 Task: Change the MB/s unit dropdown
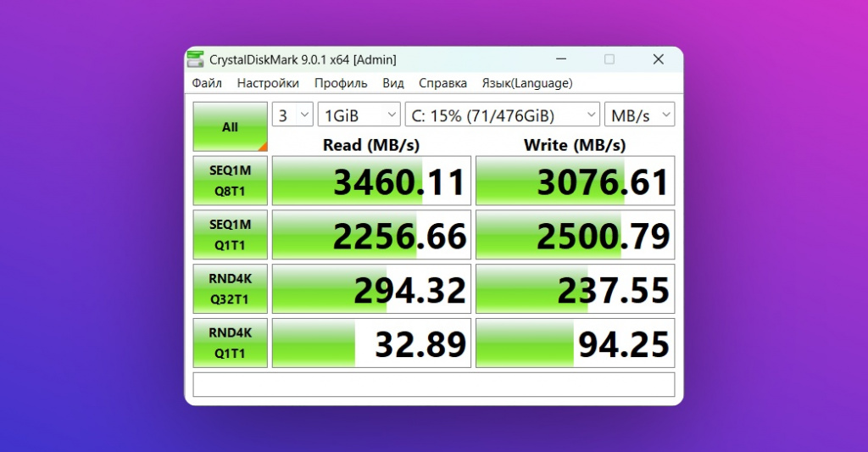pos(639,115)
